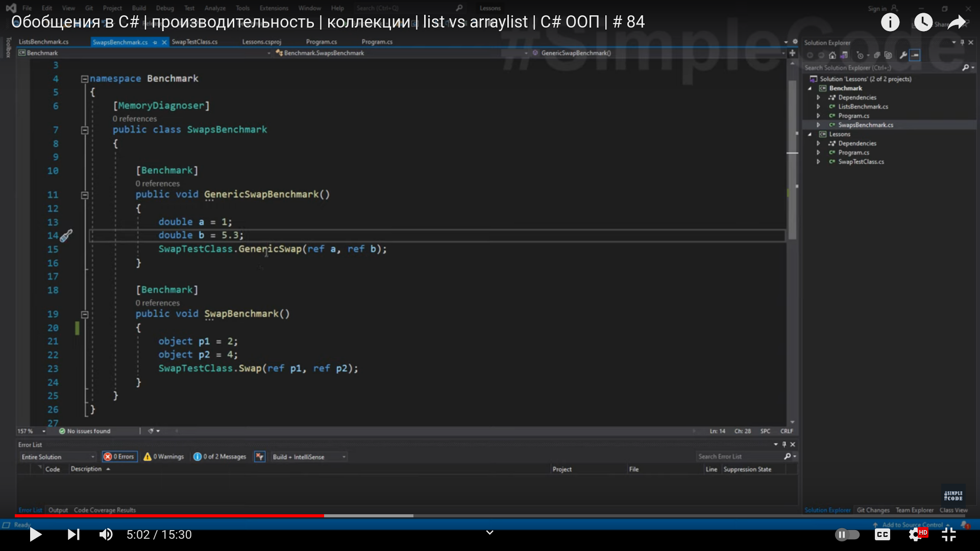The image size is (980, 551).
Task: Toggle the autoplay switch
Action: point(847,534)
